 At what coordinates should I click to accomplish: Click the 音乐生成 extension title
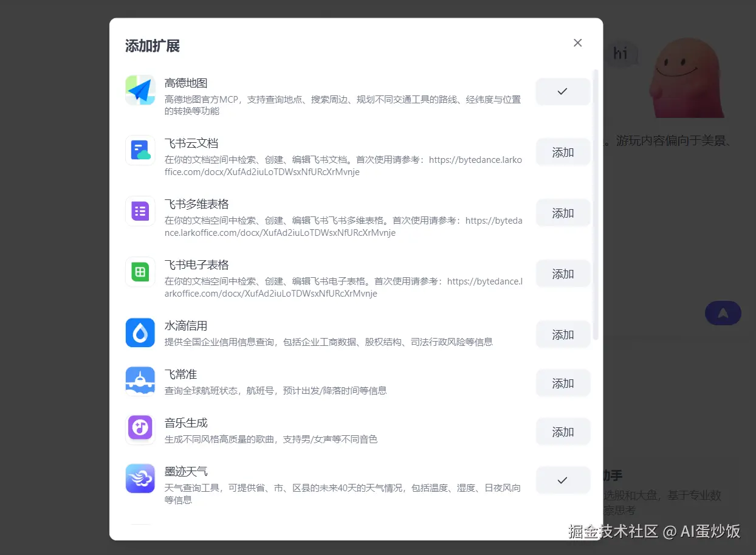pos(186,423)
